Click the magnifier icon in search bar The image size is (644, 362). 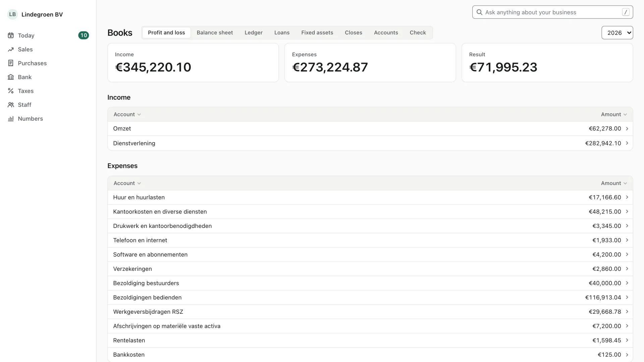pos(480,12)
